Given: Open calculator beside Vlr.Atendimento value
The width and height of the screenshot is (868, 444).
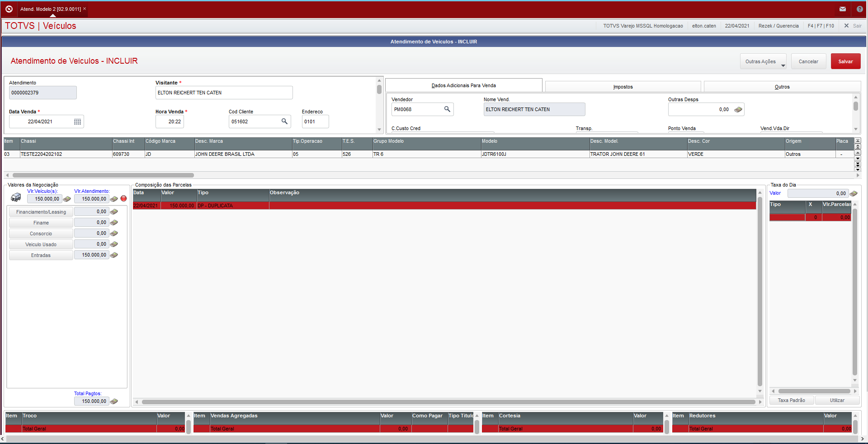Looking at the screenshot, I should point(114,199).
